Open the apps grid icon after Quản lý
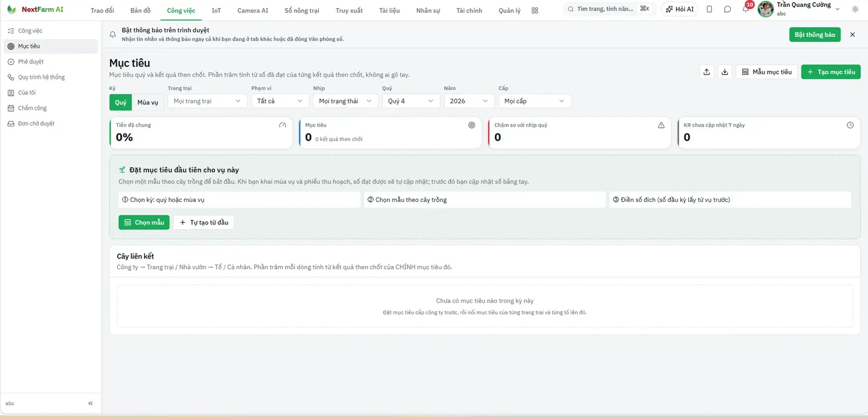 [535, 10]
